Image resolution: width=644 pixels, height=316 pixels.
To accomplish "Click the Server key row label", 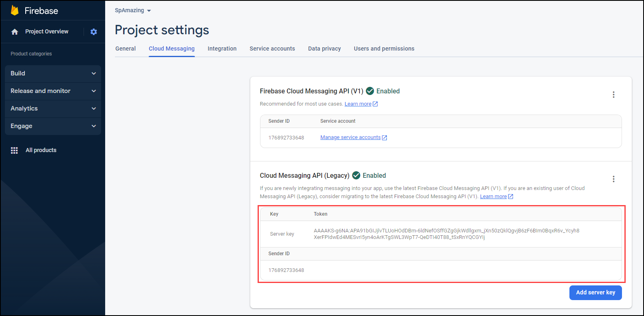I will coord(282,234).
